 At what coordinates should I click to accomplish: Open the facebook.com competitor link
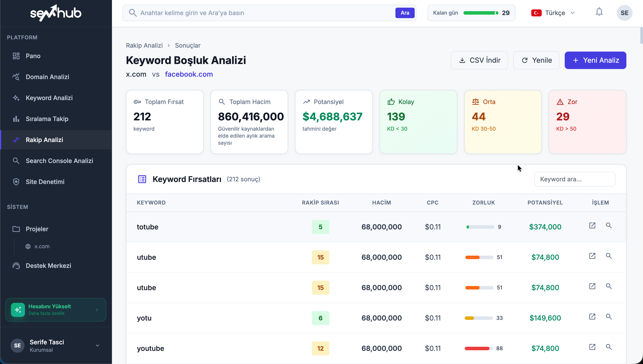(189, 74)
